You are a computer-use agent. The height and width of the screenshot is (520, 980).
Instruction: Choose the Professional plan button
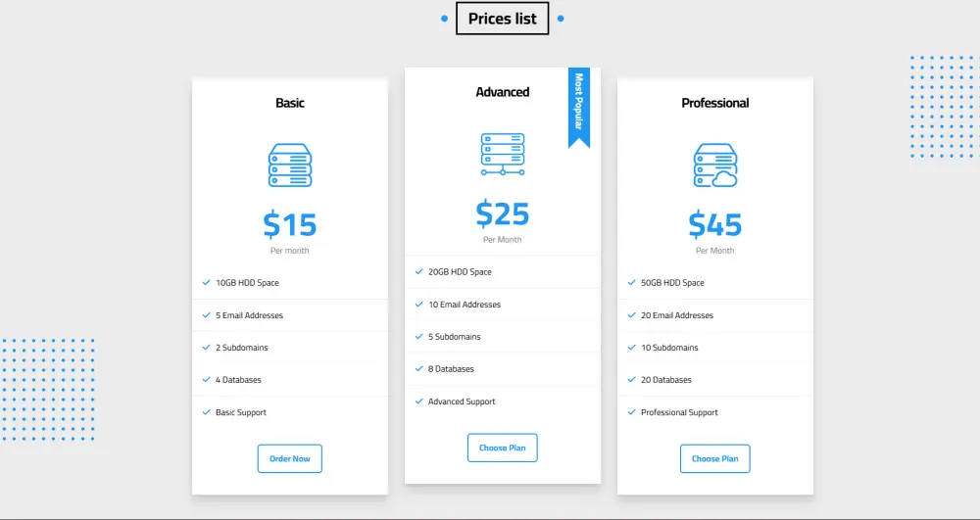click(714, 458)
